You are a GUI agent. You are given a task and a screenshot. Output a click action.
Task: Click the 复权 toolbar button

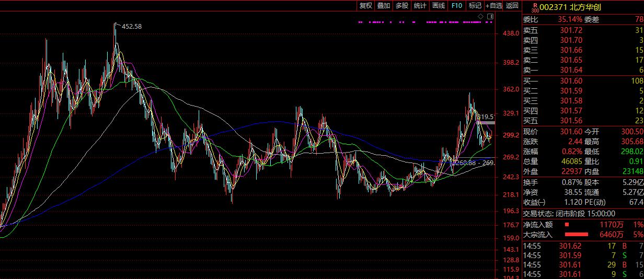pos(365,6)
